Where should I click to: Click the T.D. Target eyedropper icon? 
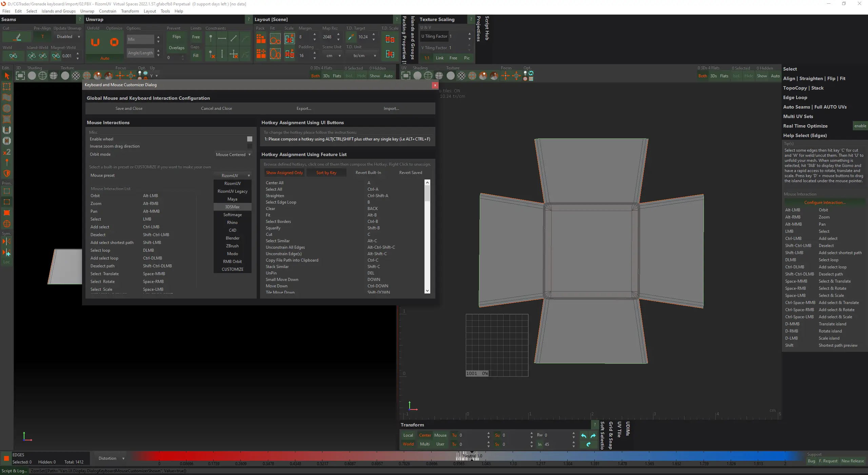351,37
